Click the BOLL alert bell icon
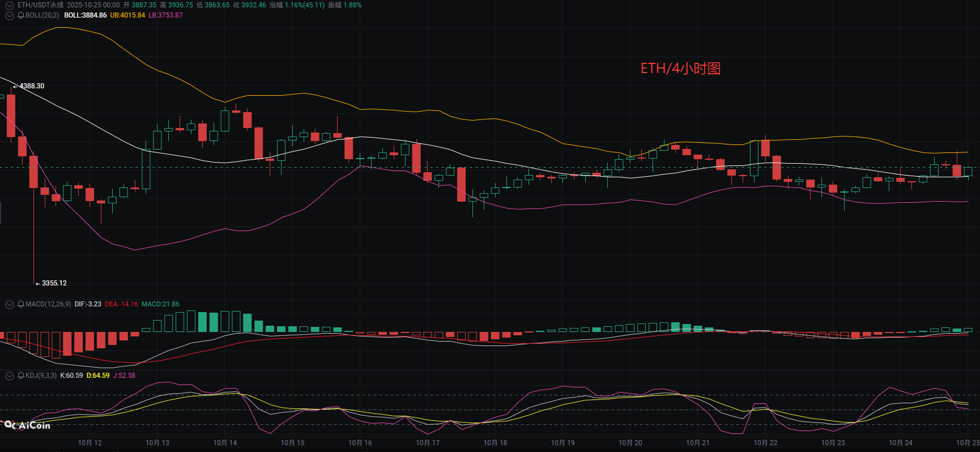Viewport: 980px width, 452px height. [x=21, y=15]
